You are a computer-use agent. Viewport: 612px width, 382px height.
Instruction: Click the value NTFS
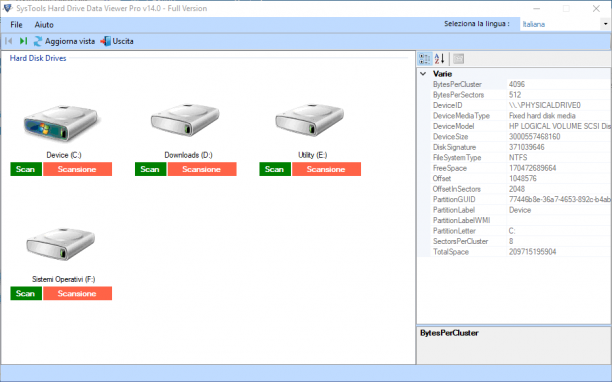point(518,158)
